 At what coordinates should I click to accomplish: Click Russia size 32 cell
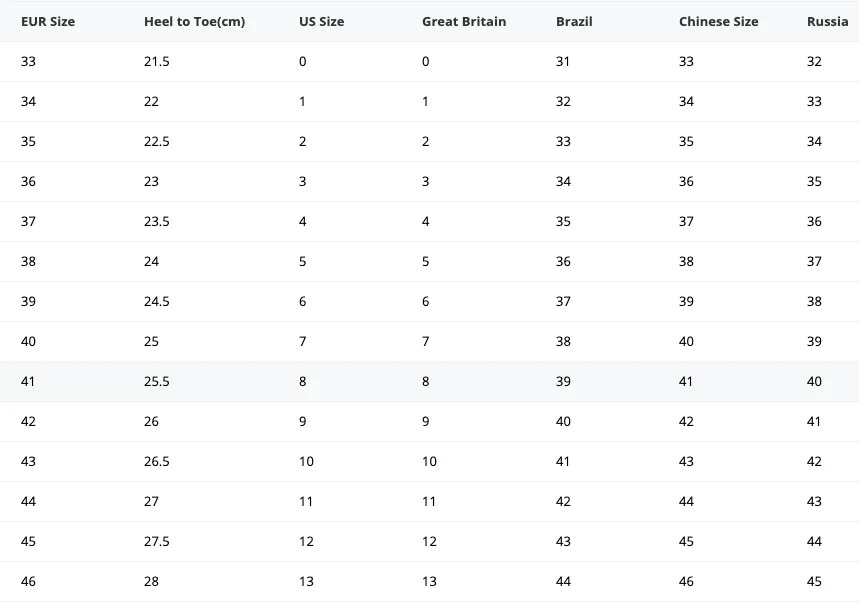[x=814, y=61]
